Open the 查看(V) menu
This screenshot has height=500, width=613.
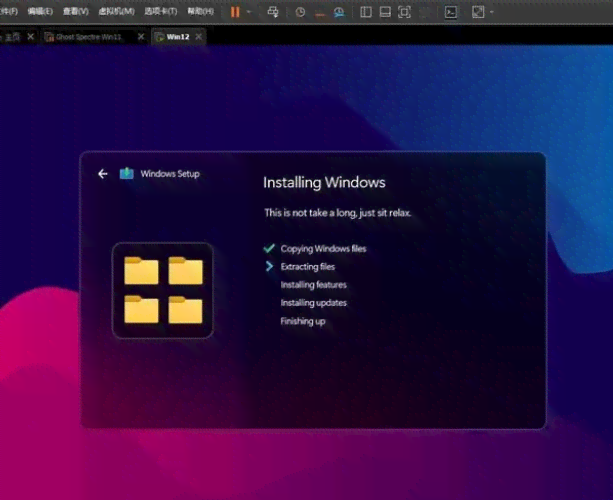pos(76,11)
